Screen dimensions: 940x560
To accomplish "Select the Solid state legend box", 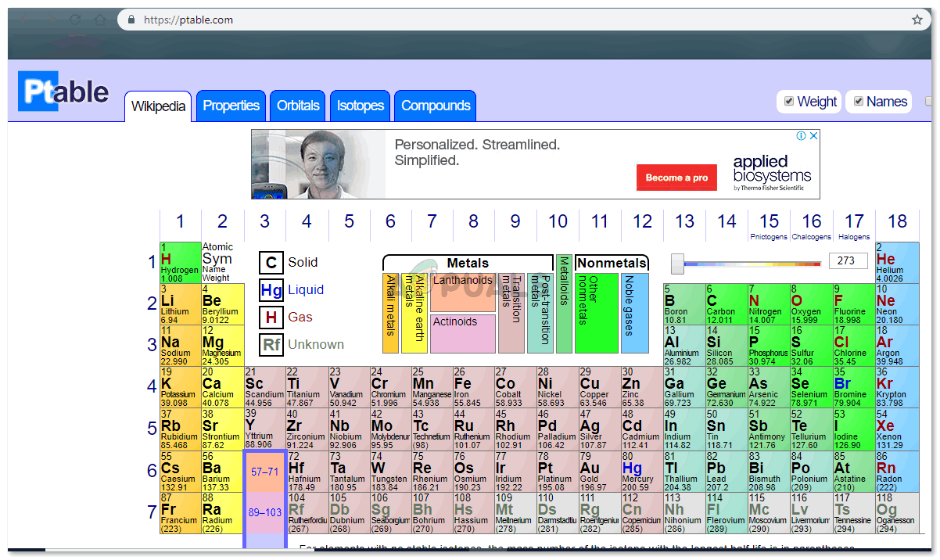I will (x=271, y=263).
